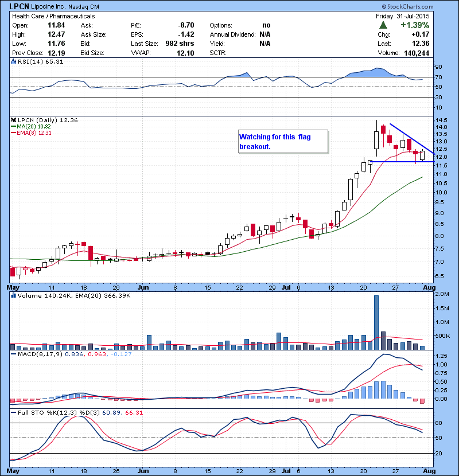Click the 'Nasdaq CM' exchange label
This screenshot has width=459, height=476.
tap(84, 7)
